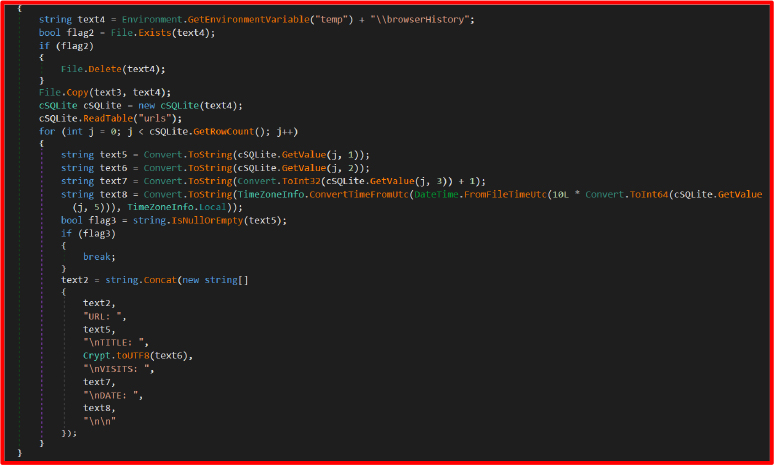
Task: Click the toUTF8 method of Crypt
Action: coord(133,356)
